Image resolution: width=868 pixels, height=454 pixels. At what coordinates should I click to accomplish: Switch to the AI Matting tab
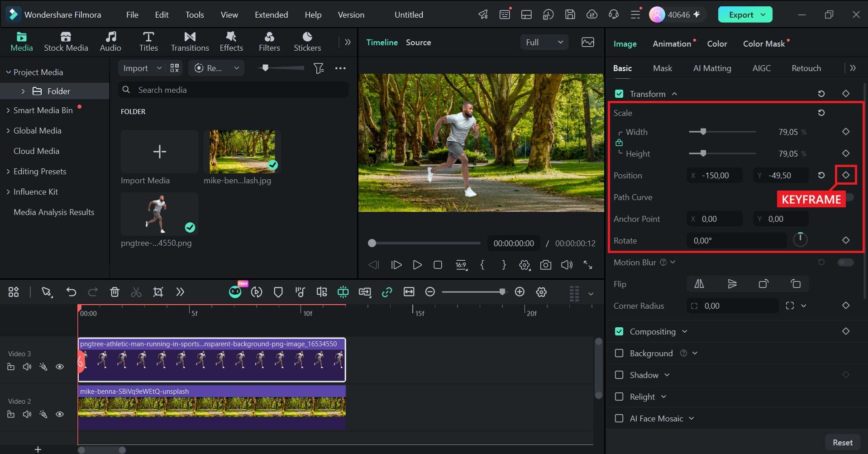point(712,68)
